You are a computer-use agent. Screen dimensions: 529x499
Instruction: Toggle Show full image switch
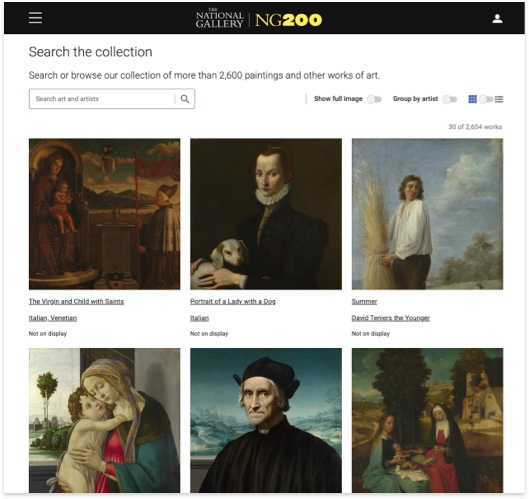[374, 99]
